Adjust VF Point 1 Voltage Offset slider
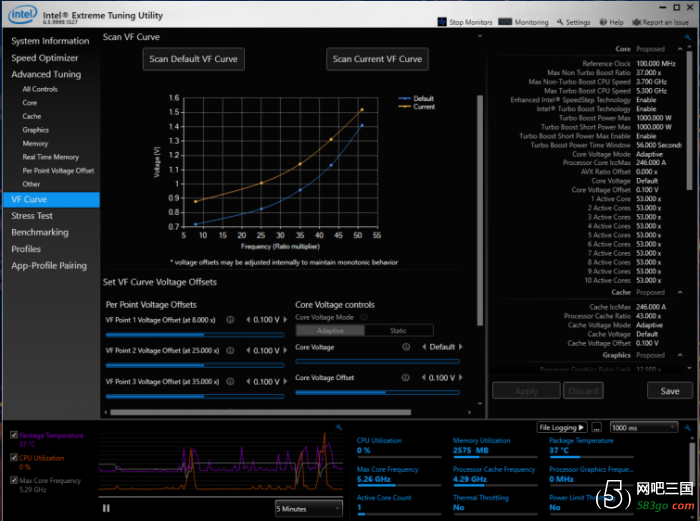 [x=195, y=334]
